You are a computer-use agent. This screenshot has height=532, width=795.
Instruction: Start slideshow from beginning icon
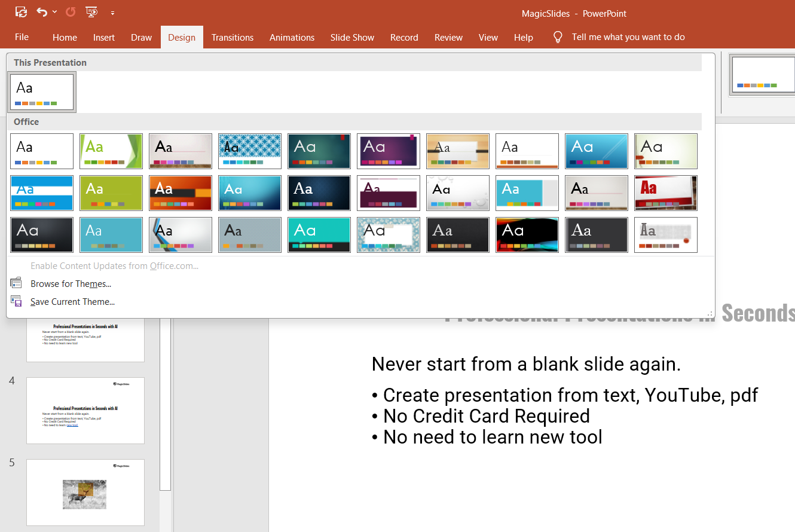[x=91, y=12]
